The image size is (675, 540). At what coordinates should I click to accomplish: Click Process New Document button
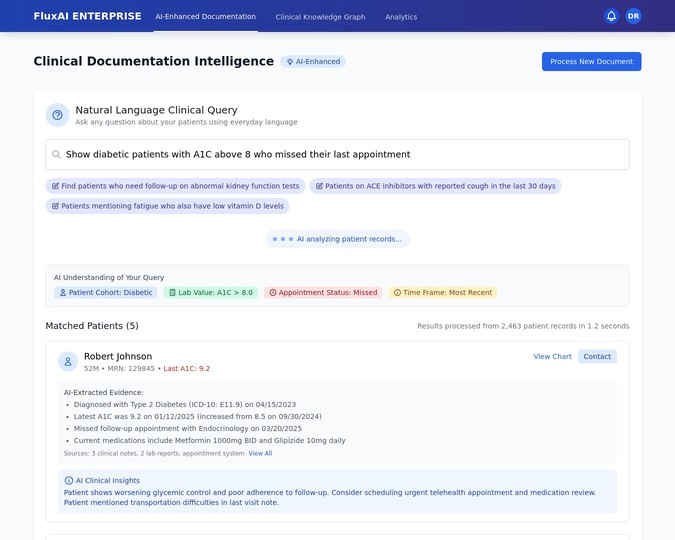[591, 62]
